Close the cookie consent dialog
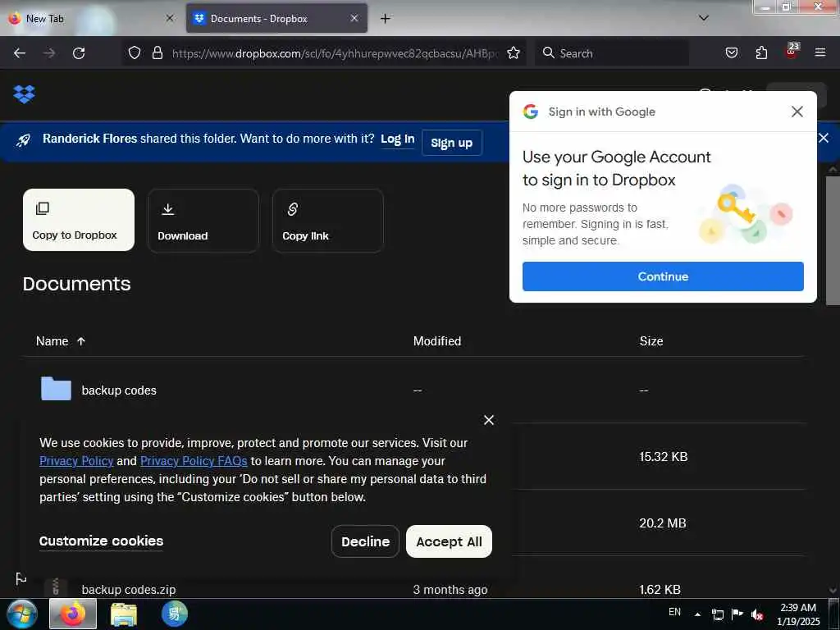Screen dimensions: 840x630 (x=489, y=420)
